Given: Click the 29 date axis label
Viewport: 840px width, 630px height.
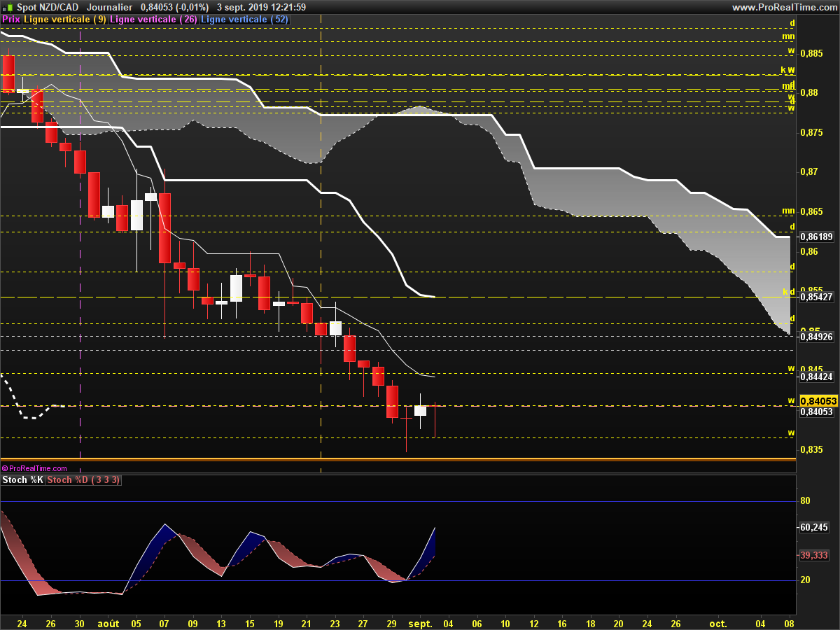Looking at the screenshot, I should pos(392,623).
